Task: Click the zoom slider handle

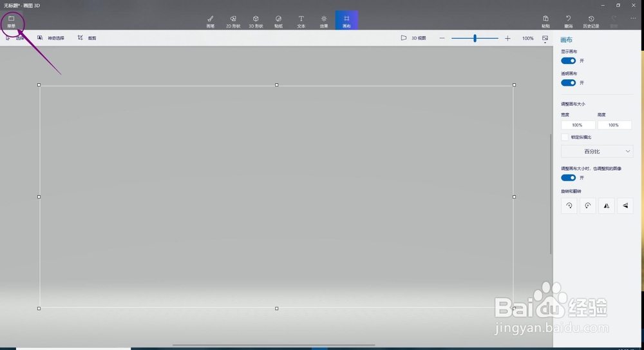Action: [x=475, y=38]
